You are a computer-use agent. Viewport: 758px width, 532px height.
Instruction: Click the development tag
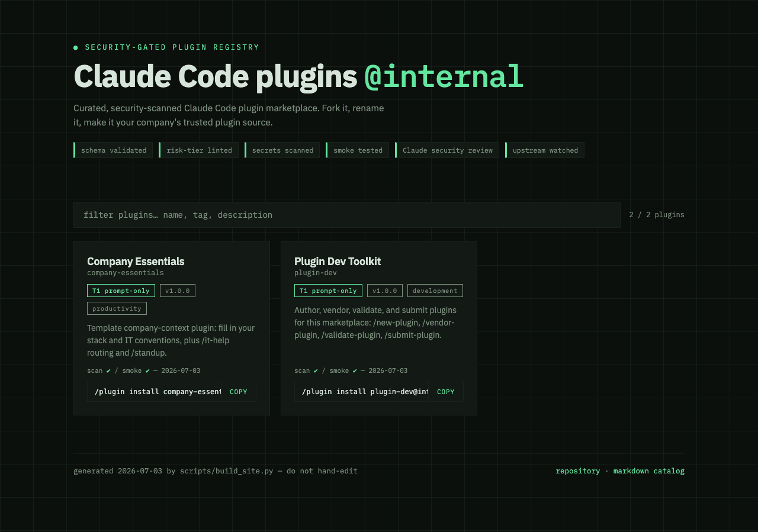(435, 291)
